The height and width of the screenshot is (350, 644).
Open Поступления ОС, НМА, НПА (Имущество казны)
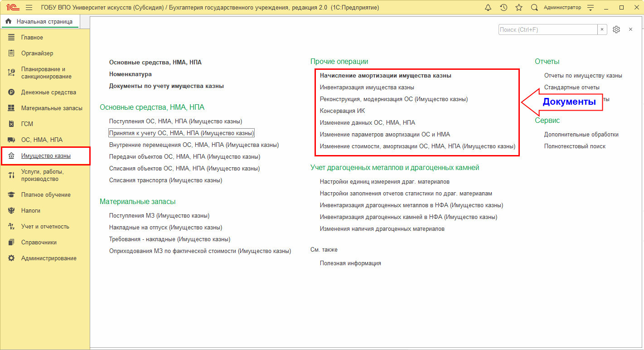(x=176, y=122)
